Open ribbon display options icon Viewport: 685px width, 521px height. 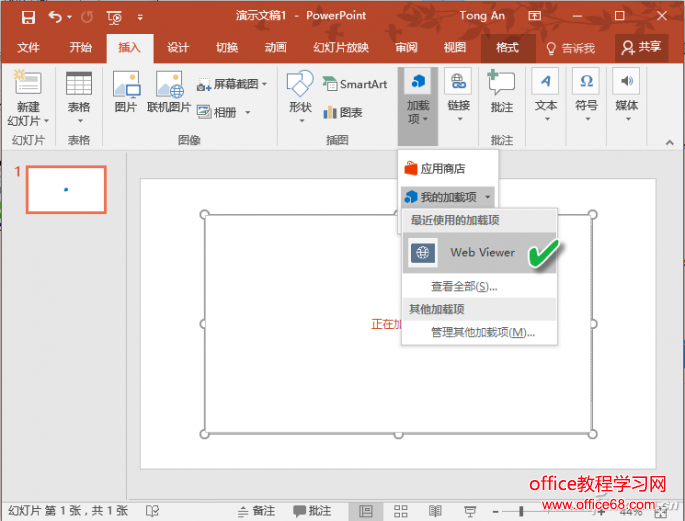pyautogui.click(x=534, y=16)
